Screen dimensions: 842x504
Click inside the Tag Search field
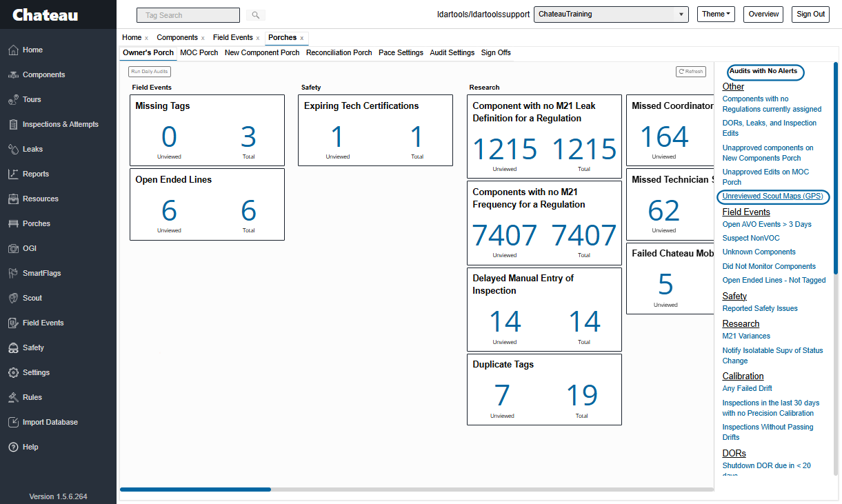(x=188, y=14)
